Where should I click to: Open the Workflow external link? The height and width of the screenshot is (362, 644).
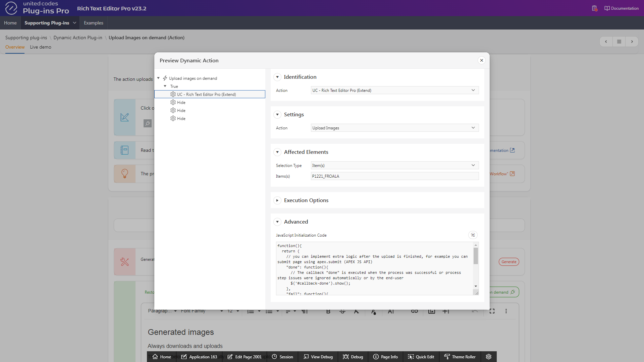[502, 174]
